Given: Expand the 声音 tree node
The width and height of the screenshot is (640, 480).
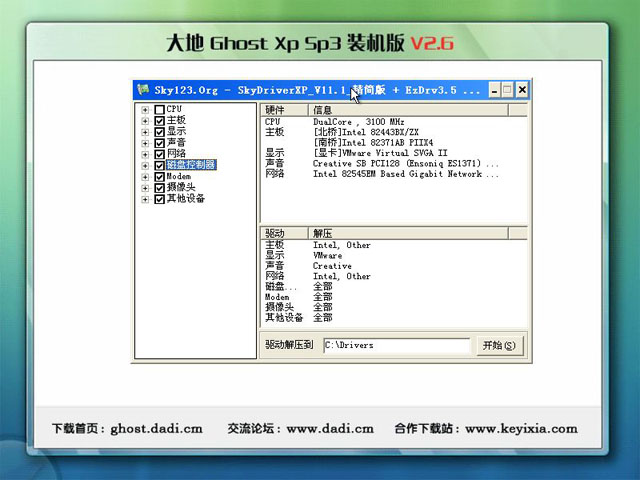Looking at the screenshot, I should coord(145,143).
